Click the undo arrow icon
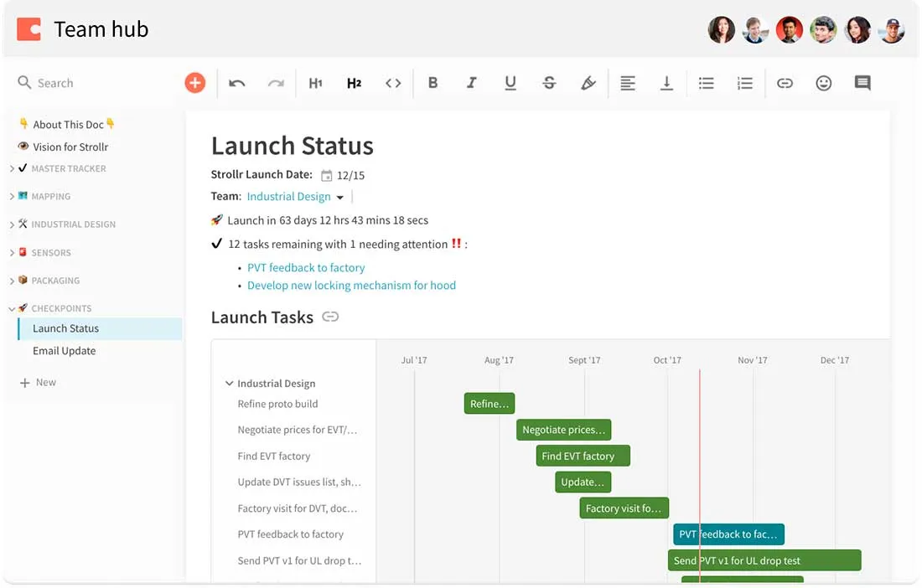The height and width of the screenshot is (588, 922). coord(237,83)
